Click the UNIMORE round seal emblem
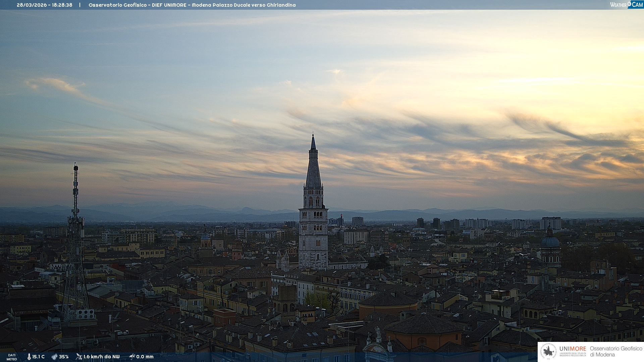Screen dimensions: 644x362 548,351
